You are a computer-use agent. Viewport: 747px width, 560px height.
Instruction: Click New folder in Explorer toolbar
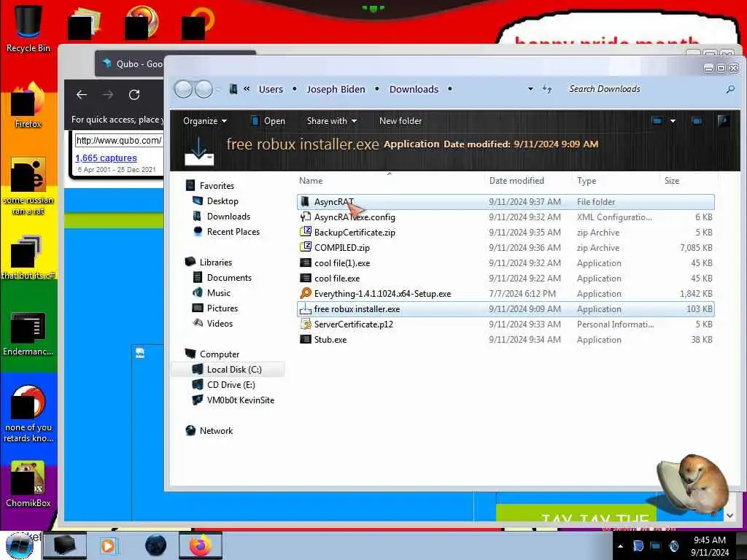pos(400,121)
